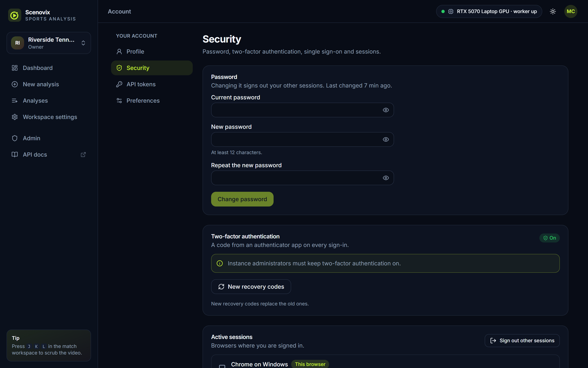Open Workspace settings in the sidebar
The width and height of the screenshot is (588, 368).
[x=49, y=117]
